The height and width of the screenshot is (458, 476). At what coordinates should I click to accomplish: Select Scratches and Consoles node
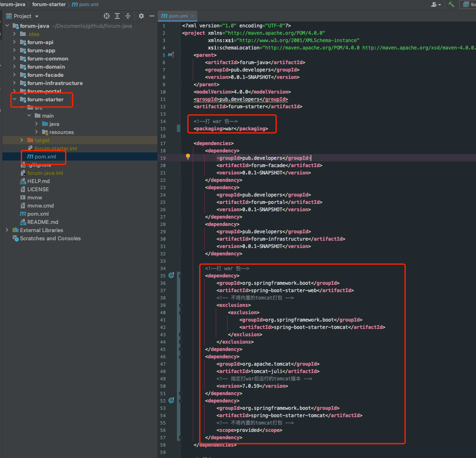(50, 239)
